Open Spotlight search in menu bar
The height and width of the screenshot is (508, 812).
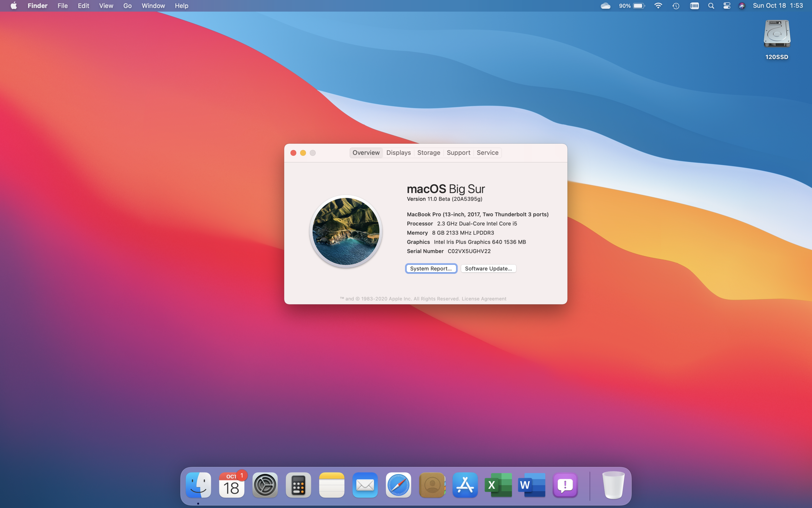click(x=711, y=6)
